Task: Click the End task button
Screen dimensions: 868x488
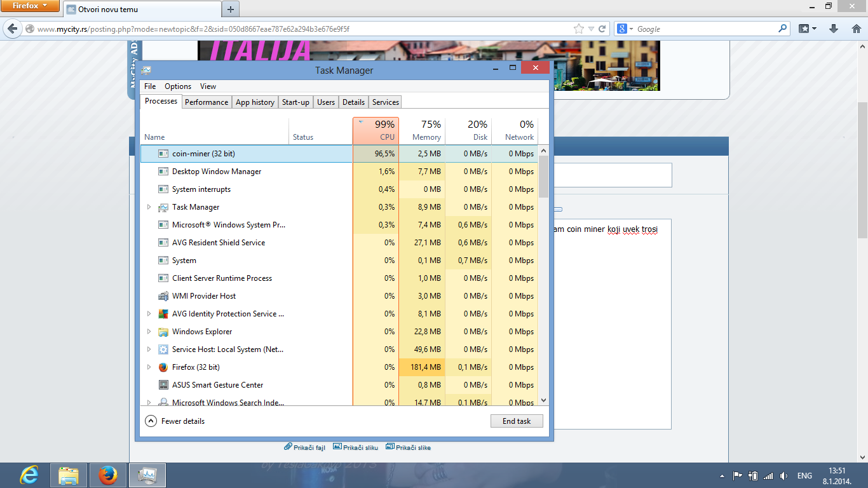Action: click(517, 421)
